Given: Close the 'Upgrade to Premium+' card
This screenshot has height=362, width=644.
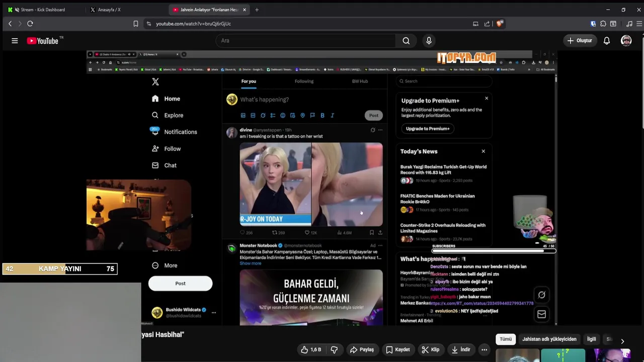Looking at the screenshot, I should pos(487,98).
